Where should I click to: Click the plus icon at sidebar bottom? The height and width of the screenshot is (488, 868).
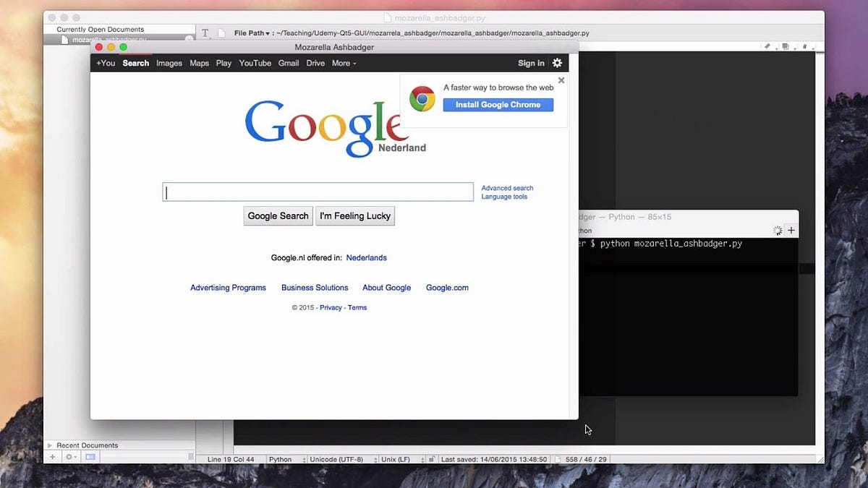tap(52, 457)
